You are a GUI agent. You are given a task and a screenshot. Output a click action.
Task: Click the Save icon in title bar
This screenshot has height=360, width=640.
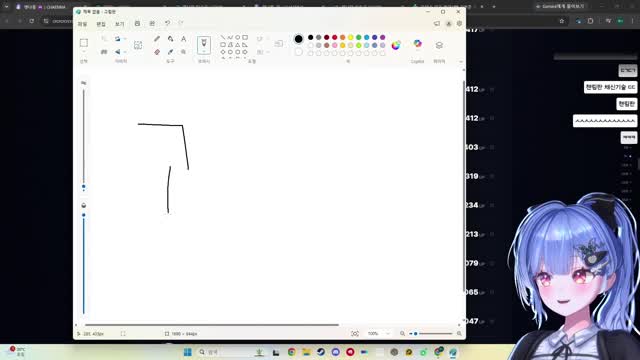[x=137, y=24]
